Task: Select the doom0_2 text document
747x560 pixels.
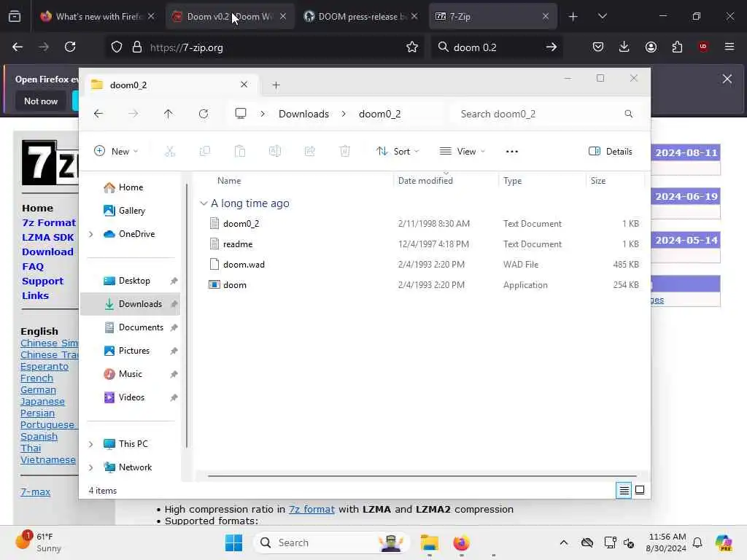Action: pos(423,223)
